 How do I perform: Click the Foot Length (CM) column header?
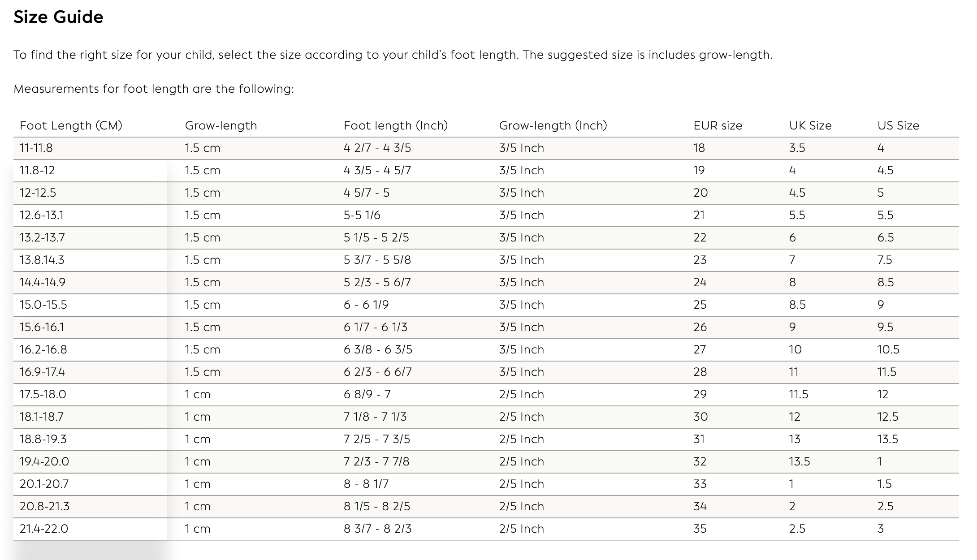(x=71, y=125)
